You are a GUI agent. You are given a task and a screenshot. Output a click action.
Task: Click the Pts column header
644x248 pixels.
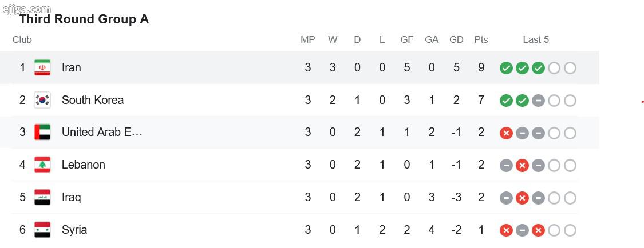[x=481, y=40]
